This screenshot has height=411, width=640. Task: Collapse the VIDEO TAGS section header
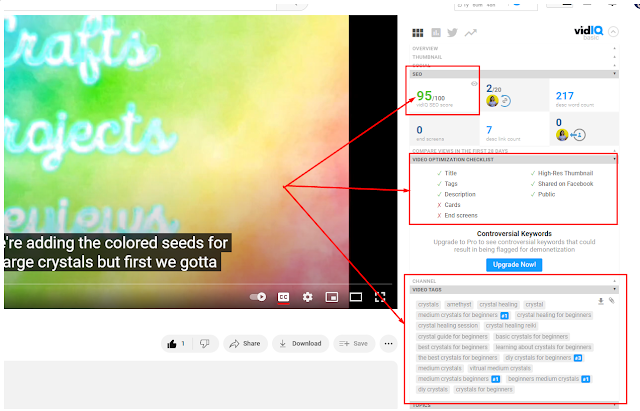[x=514, y=289]
